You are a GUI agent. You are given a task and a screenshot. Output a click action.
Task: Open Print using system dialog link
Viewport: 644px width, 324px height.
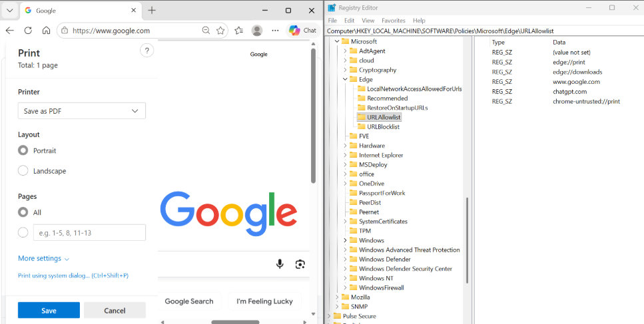point(73,275)
